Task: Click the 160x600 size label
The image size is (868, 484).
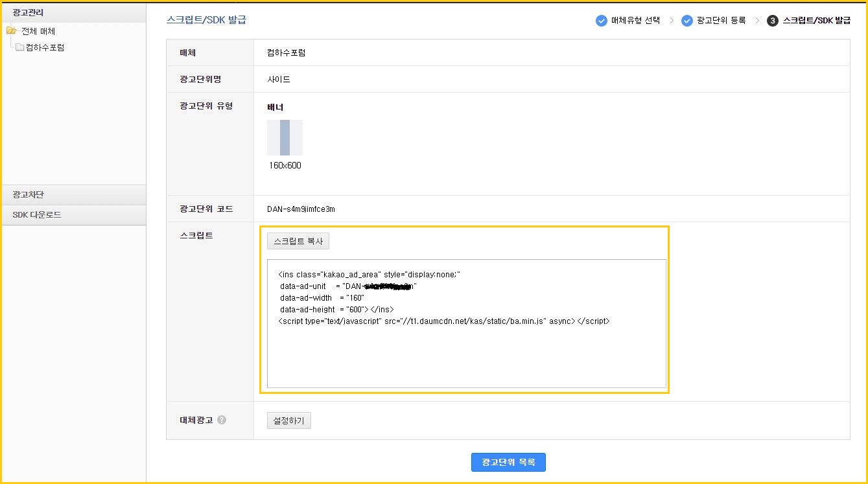Action: point(285,165)
